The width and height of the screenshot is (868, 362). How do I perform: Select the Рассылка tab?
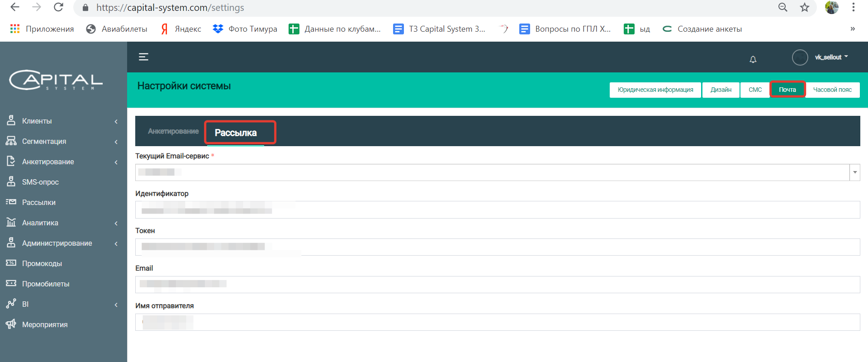236,133
